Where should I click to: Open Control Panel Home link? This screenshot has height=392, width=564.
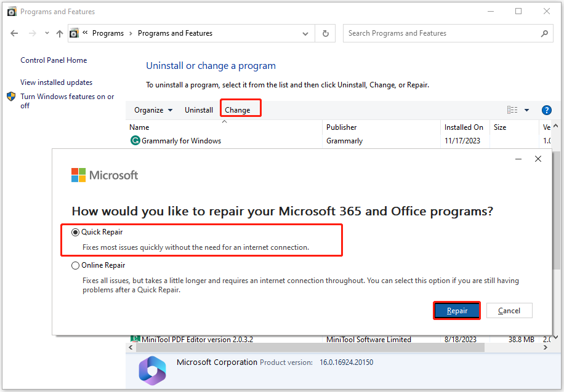pos(54,60)
